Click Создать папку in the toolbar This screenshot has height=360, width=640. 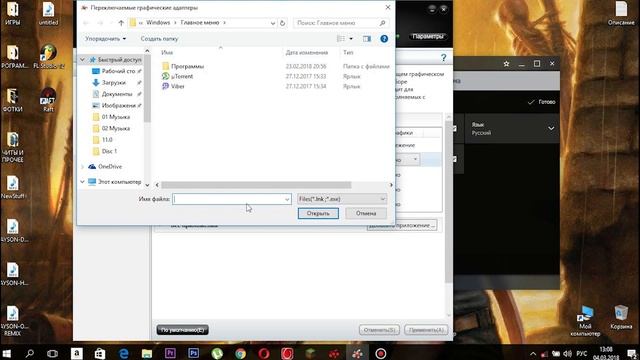[159, 39]
